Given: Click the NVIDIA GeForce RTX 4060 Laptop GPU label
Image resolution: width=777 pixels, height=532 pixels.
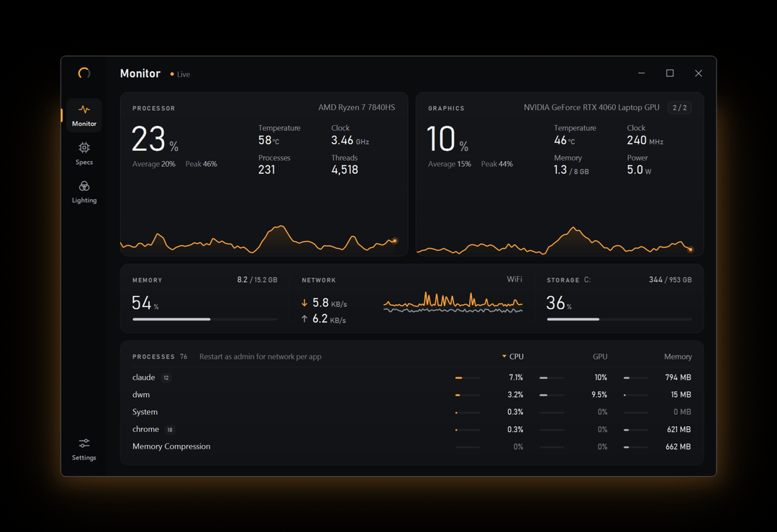Looking at the screenshot, I should (x=591, y=108).
